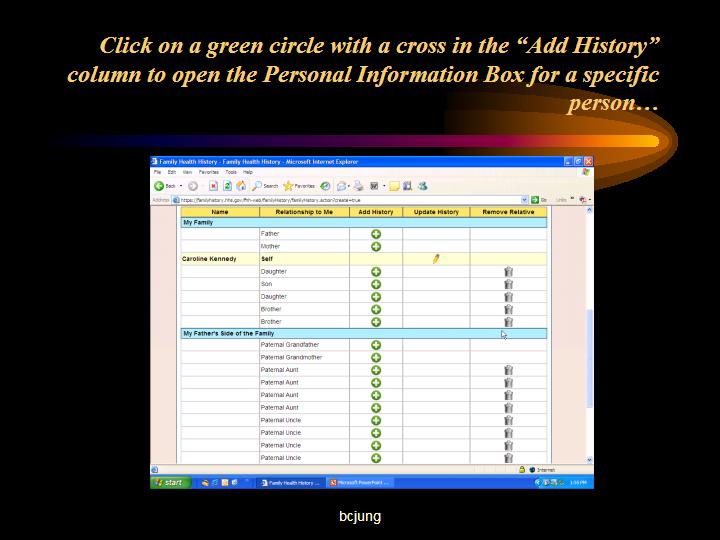Click the Refresh page toolbar icon
Screen dimensions: 720x540
coord(227,186)
